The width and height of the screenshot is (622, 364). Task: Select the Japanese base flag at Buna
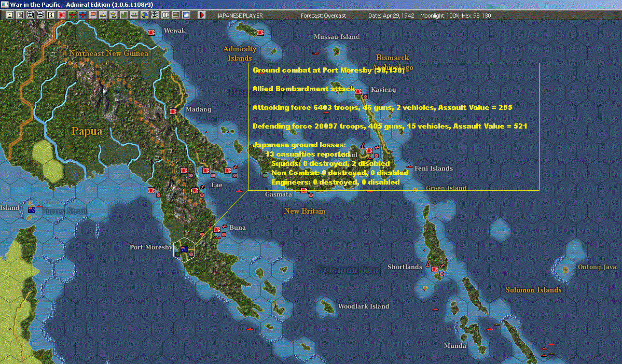tap(217, 230)
